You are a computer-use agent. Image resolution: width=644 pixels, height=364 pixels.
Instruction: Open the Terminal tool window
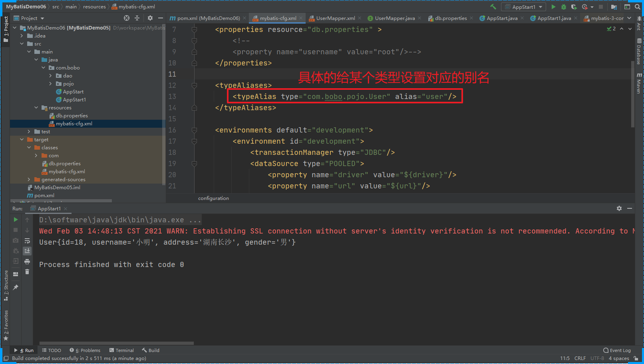(x=121, y=350)
